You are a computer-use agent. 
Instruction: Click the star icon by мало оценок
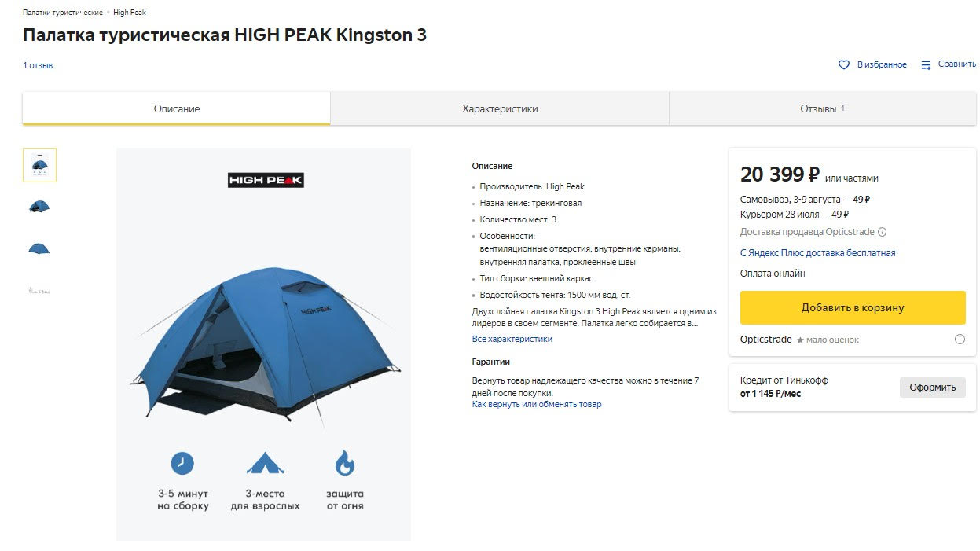click(x=800, y=340)
